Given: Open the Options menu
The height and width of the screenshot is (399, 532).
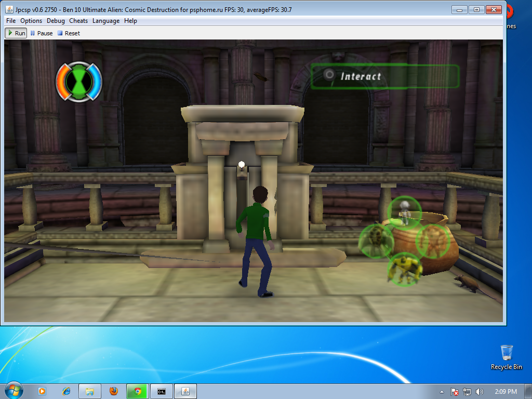Looking at the screenshot, I should pyautogui.click(x=31, y=21).
